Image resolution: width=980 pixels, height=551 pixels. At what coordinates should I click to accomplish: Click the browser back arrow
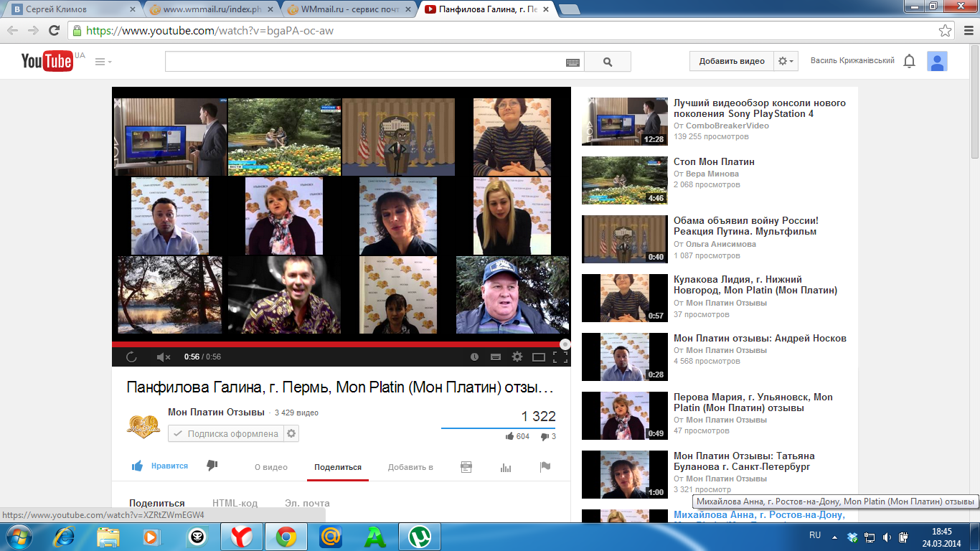coord(12,31)
